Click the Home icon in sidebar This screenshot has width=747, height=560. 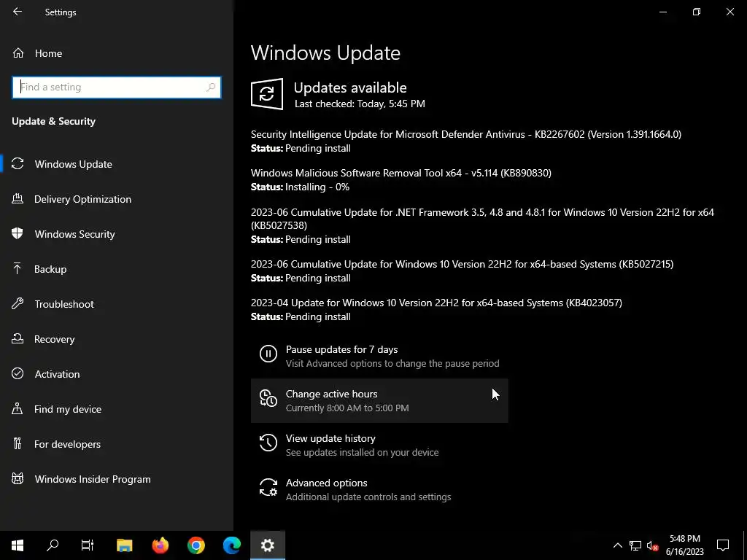pos(18,53)
